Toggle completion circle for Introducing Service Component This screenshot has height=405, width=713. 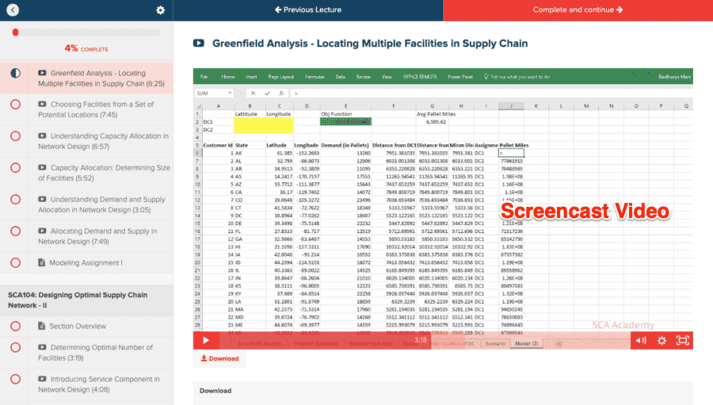coord(15,379)
